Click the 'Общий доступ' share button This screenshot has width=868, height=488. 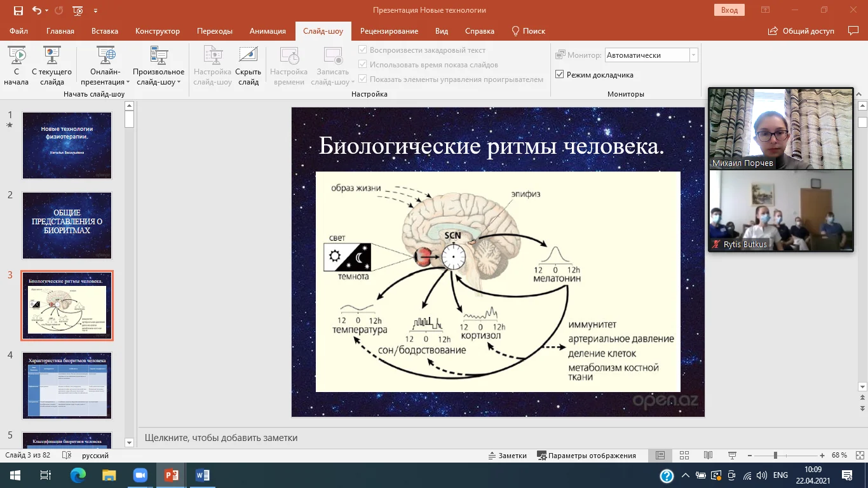(801, 31)
